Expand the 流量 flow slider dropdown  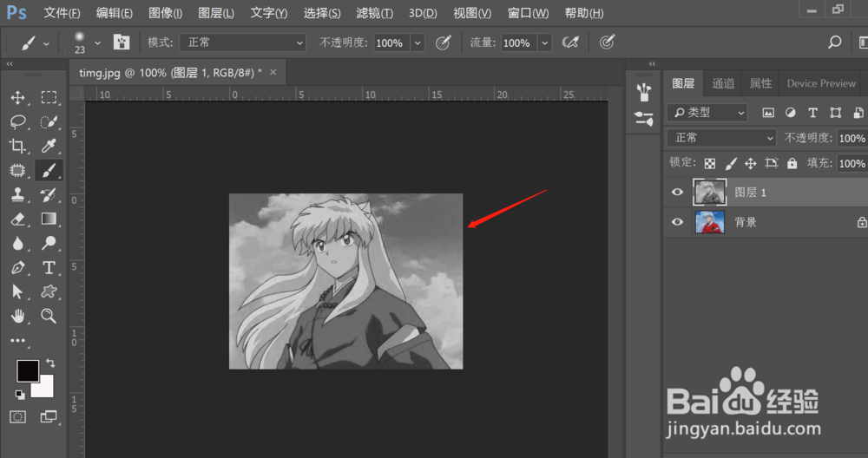(x=545, y=43)
